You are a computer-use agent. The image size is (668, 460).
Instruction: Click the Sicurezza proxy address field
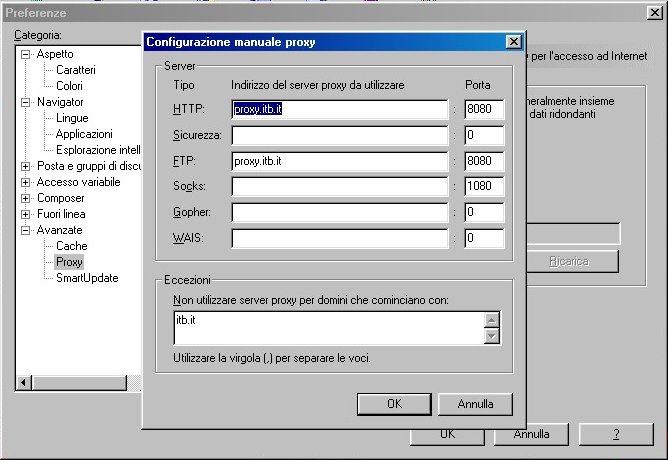tap(340, 134)
